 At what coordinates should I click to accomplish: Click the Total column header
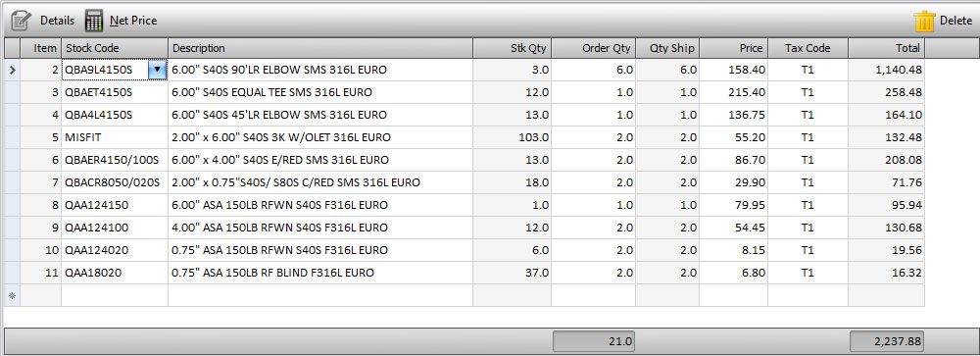pyautogui.click(x=886, y=48)
